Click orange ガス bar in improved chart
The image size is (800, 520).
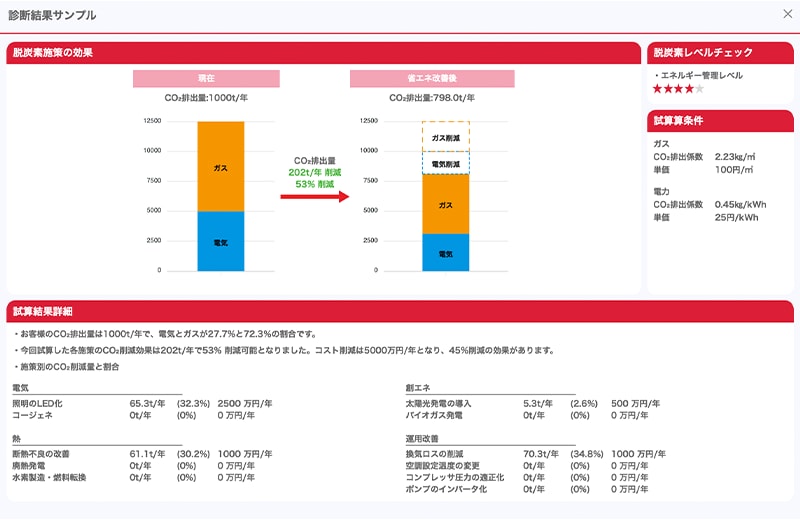[x=445, y=204]
